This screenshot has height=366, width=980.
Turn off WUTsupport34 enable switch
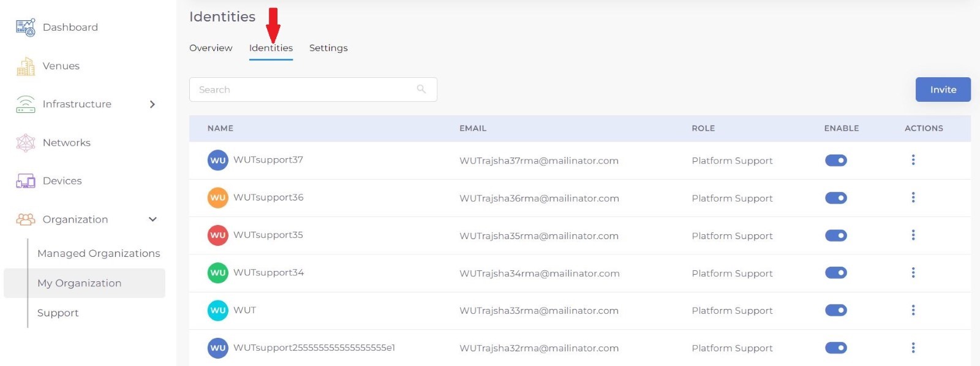(x=836, y=273)
